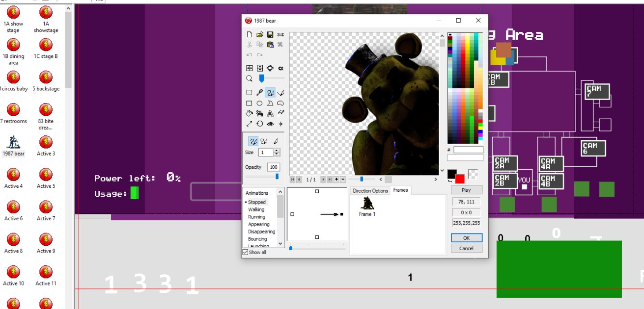Select the left direction square
This screenshot has height=309, width=644.
[x=292, y=214]
